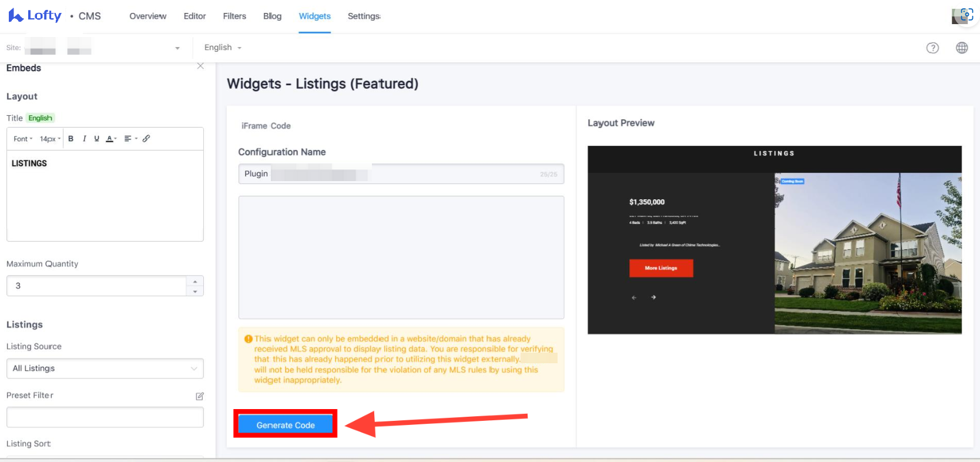Open the text color picker
The image size is (980, 462).
[x=110, y=139]
